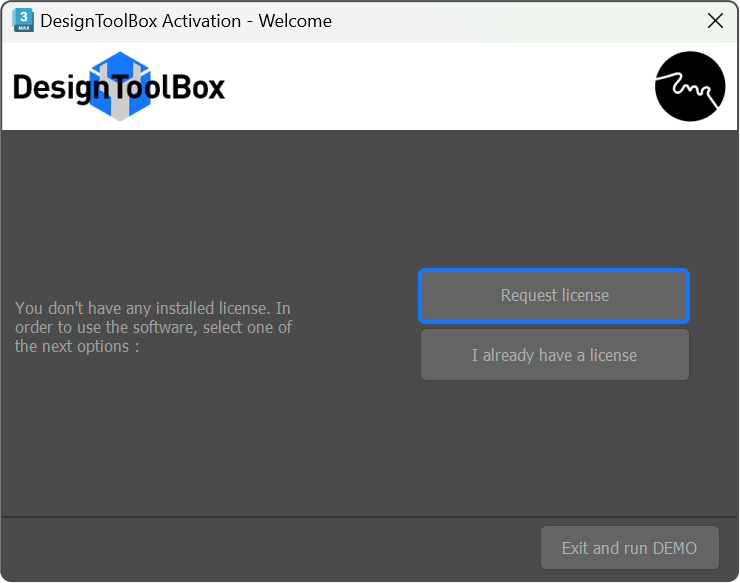
Task: Click the "DesignToolBox Activation - Welcome" title text
Action: tap(186, 21)
